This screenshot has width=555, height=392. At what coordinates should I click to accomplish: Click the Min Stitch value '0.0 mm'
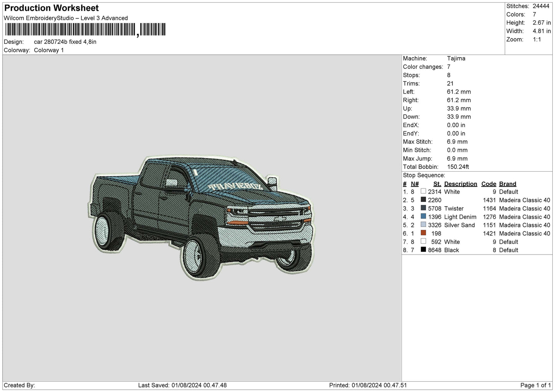click(457, 150)
